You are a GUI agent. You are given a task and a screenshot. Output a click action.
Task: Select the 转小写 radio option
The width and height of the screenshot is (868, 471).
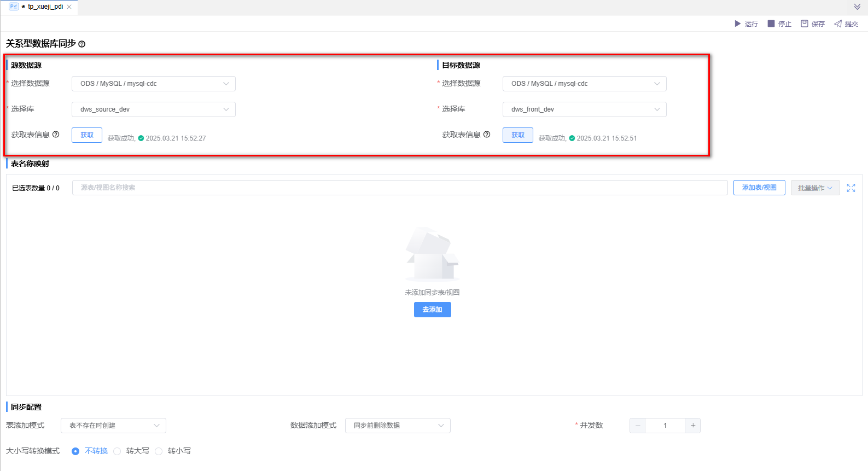[x=159, y=451]
